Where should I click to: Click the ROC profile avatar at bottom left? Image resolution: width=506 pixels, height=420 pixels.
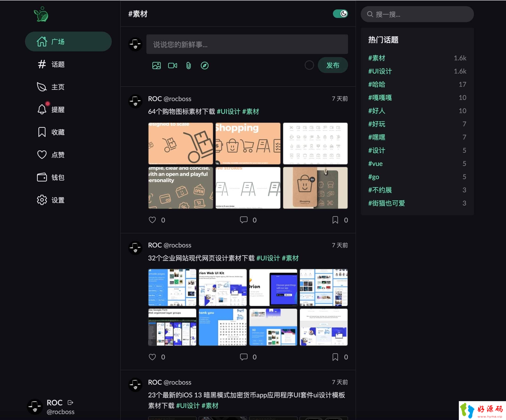35,407
